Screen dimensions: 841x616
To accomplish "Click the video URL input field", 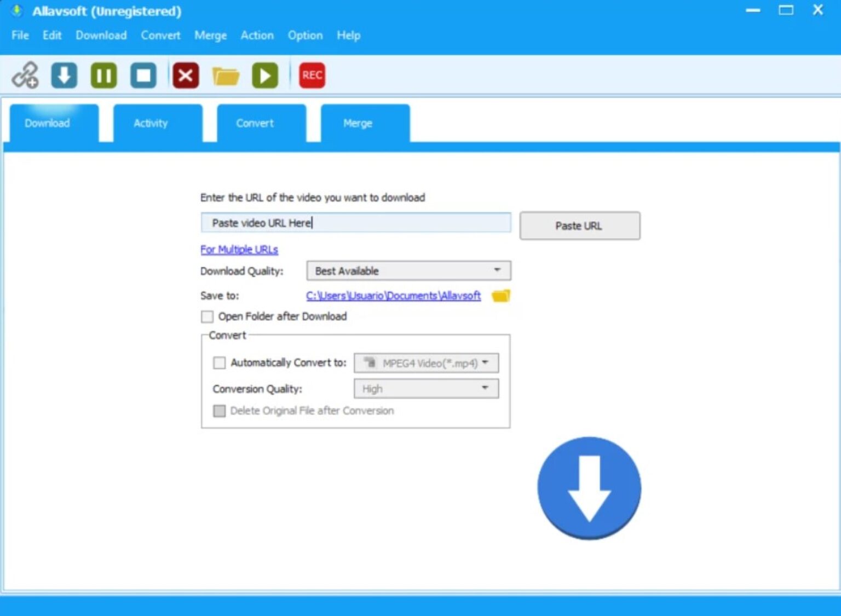I will (x=356, y=222).
